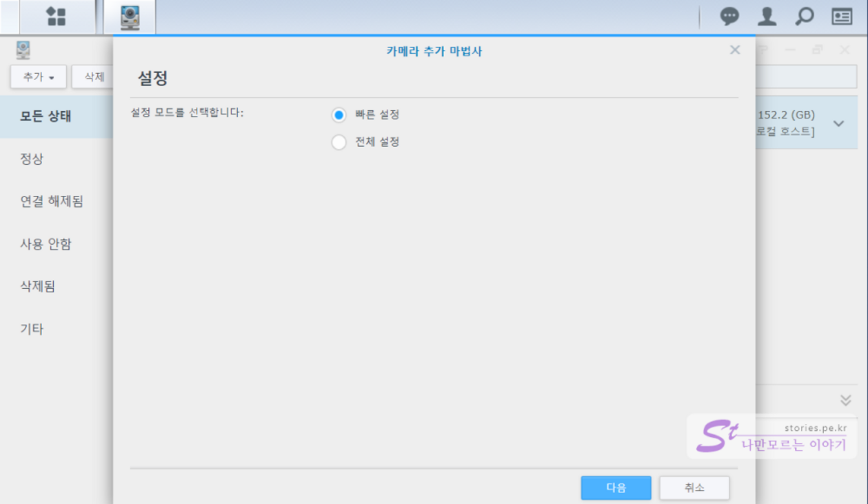Screen dimensions: 868x504
Task: Click the 취소 button
Action: pyautogui.click(x=694, y=488)
